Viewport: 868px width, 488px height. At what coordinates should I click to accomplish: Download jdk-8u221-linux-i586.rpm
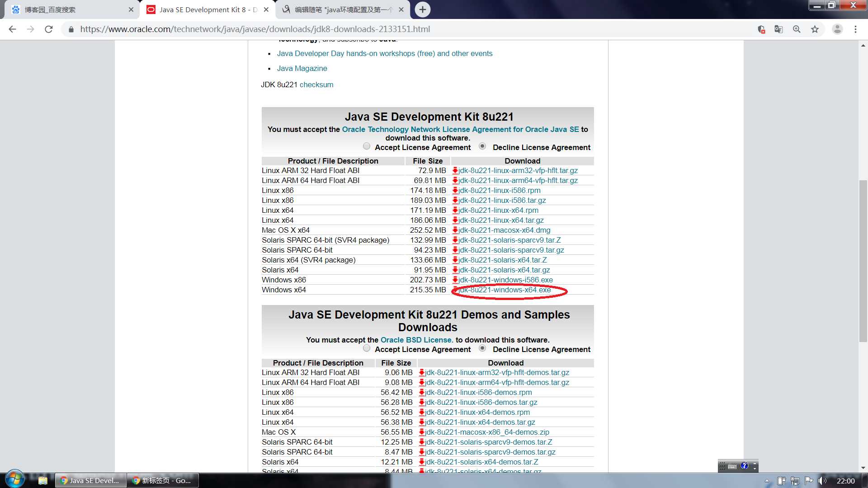click(499, 190)
